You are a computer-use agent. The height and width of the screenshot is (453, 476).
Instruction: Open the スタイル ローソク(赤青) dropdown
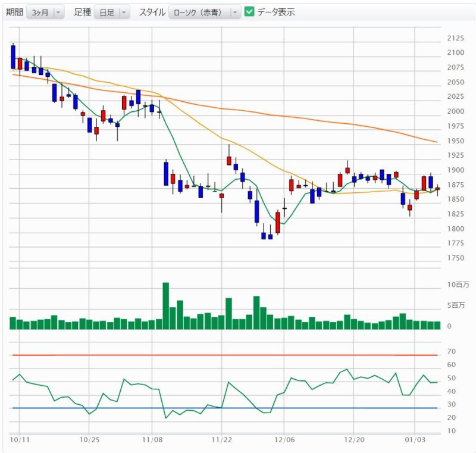click(x=205, y=13)
